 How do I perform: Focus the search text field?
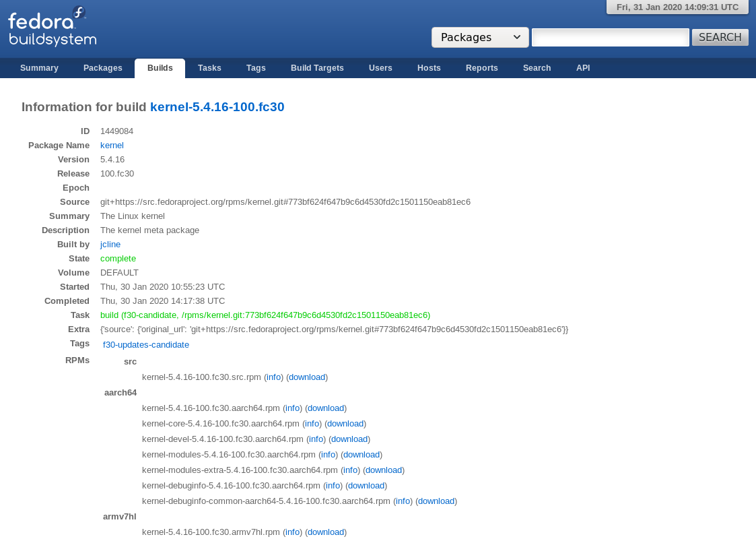tap(610, 37)
